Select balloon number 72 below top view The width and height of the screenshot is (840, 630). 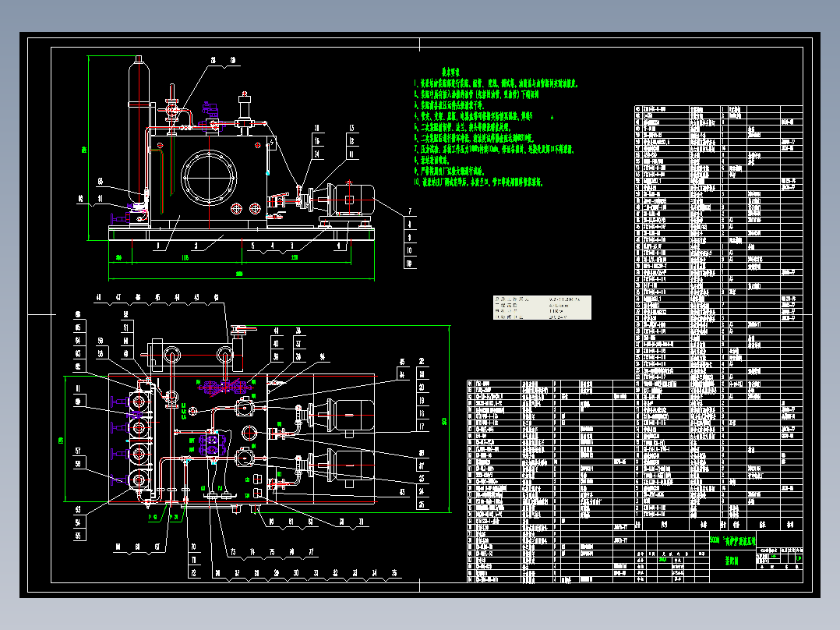193,572
